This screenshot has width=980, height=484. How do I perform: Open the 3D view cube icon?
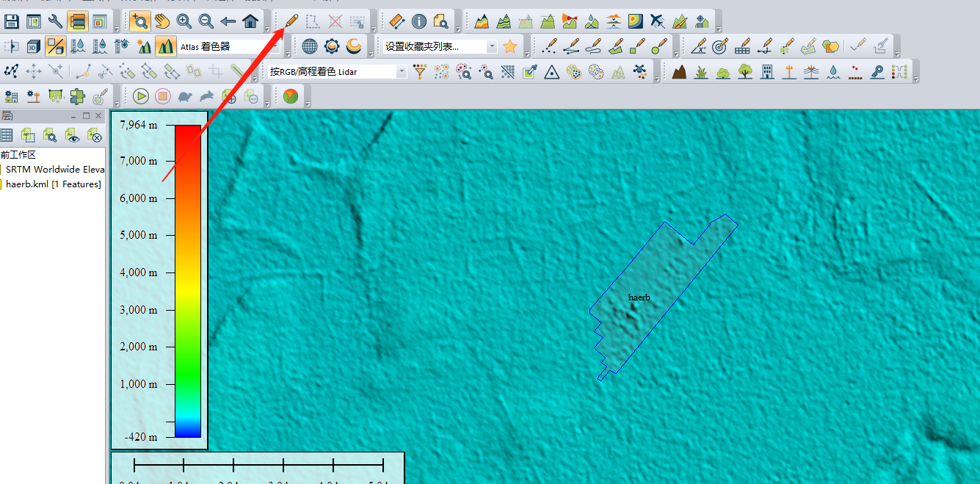(33, 46)
